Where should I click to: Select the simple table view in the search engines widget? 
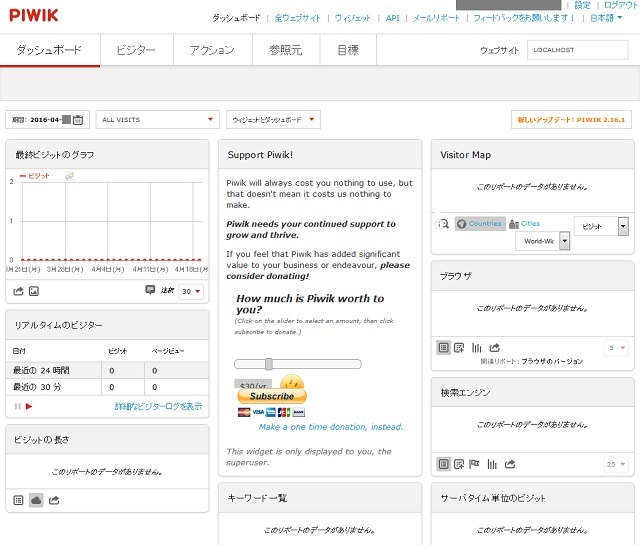pos(444,464)
